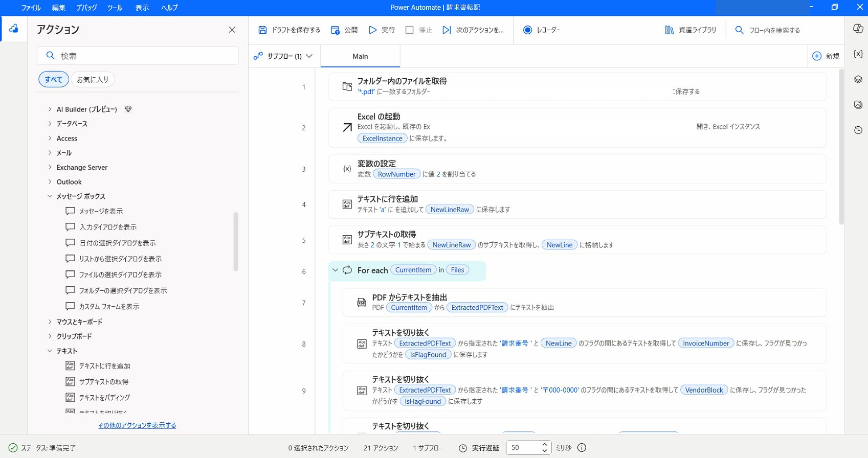Open the images panel icon
Viewport: 868px width, 458px height.
pyautogui.click(x=858, y=105)
